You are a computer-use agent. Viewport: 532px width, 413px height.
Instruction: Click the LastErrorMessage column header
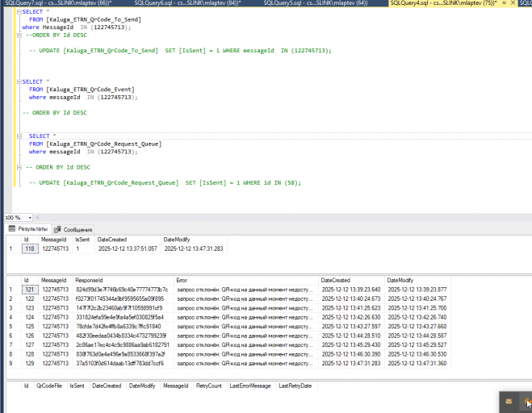(250, 386)
